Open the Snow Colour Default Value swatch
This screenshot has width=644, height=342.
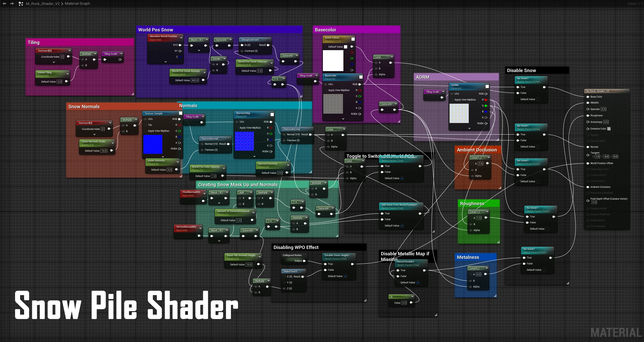tap(346, 47)
